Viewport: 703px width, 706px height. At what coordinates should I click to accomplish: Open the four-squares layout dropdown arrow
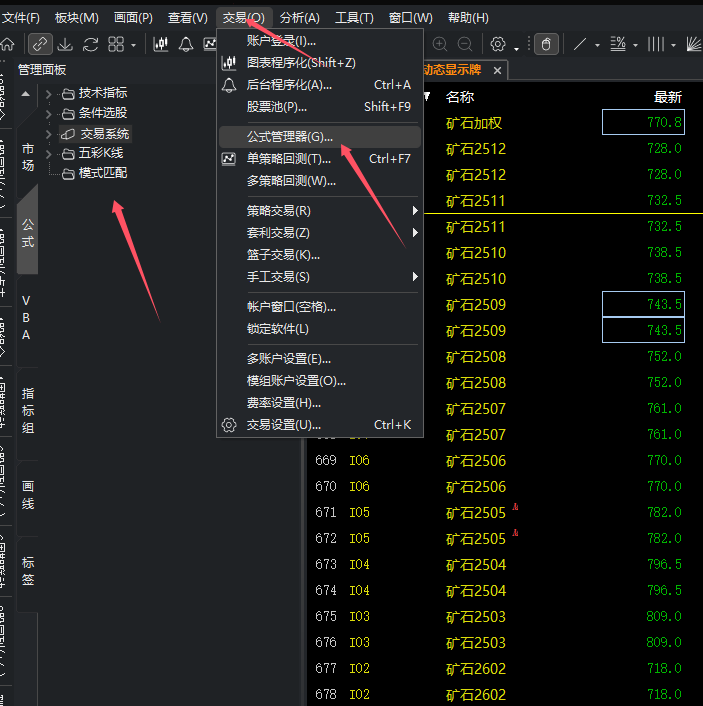tap(133, 45)
